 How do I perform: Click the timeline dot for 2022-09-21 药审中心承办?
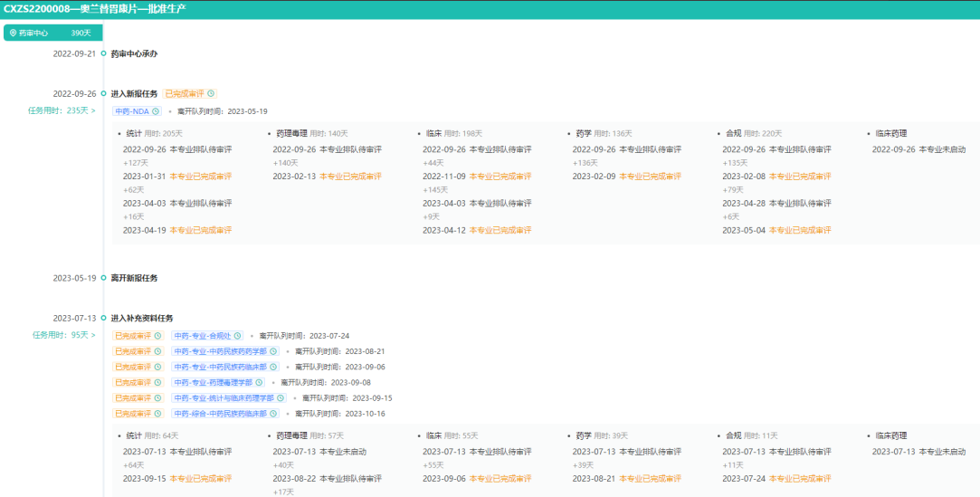(103, 53)
